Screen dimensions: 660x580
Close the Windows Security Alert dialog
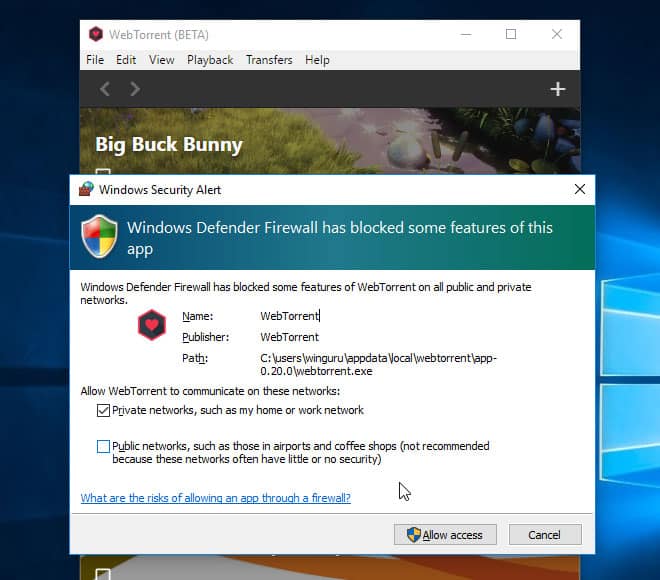click(580, 189)
